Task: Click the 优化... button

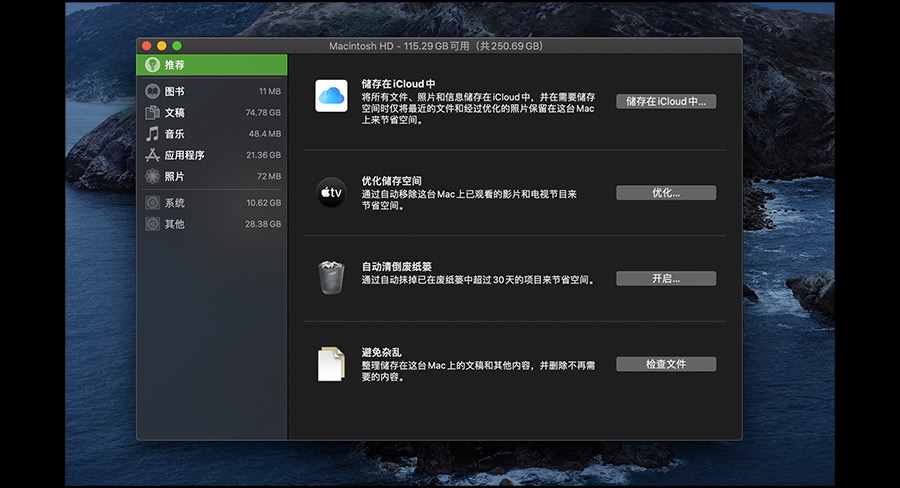Action: point(666,193)
